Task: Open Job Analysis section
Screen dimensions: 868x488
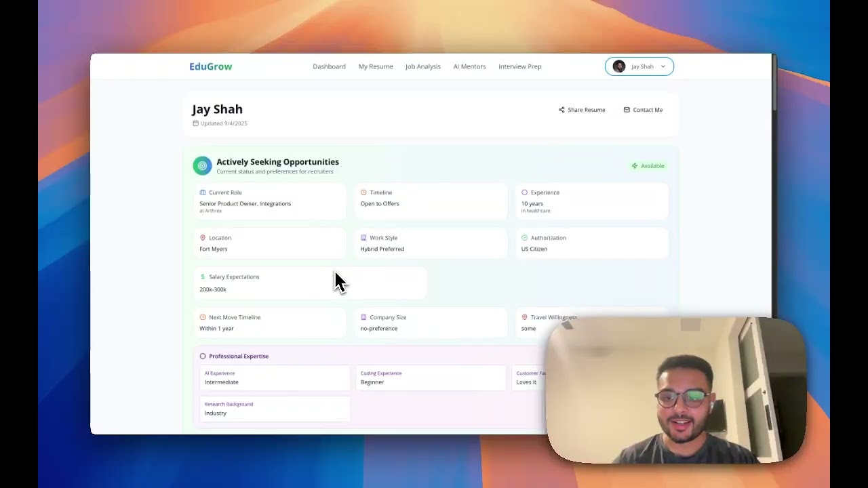Action: (423, 66)
